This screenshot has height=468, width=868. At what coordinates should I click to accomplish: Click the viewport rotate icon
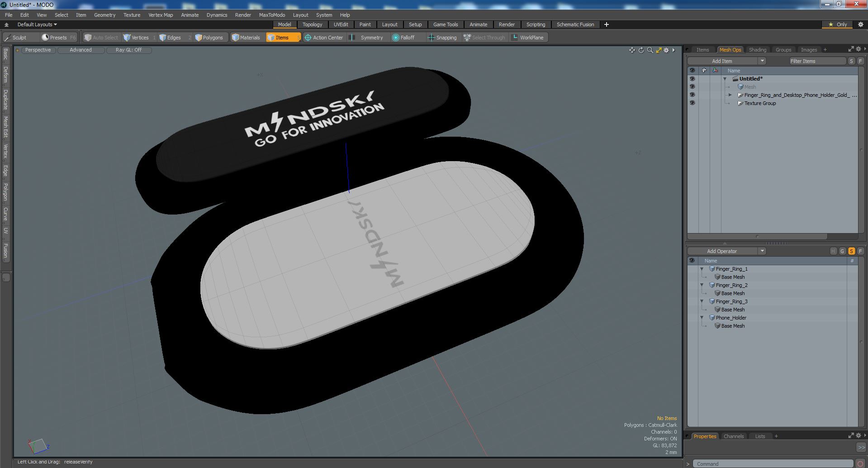641,50
